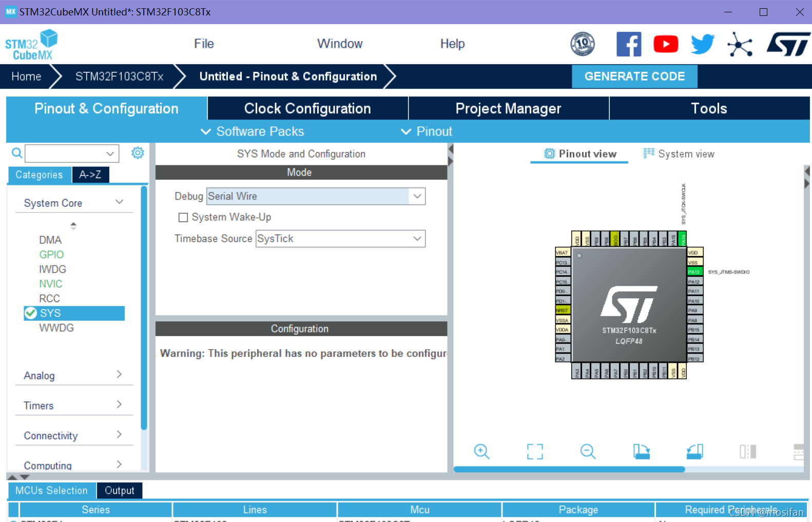The image size is (812, 522).
Task: Open the Output tab at bottom
Action: pos(119,490)
